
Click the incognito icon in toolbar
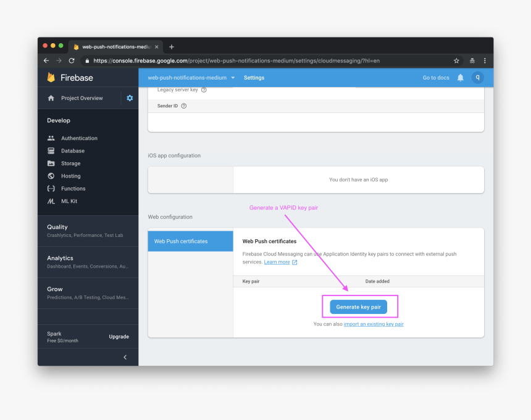[x=472, y=60]
